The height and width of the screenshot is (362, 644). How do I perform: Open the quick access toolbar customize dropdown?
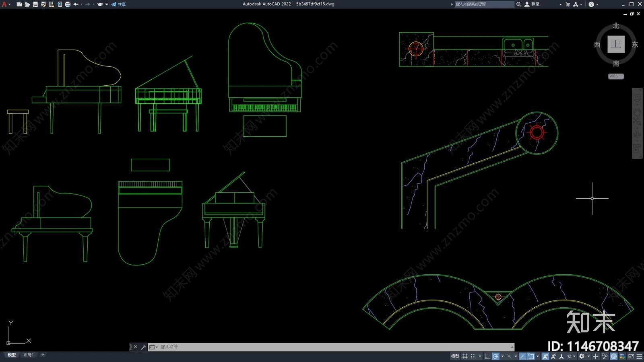(x=107, y=4)
